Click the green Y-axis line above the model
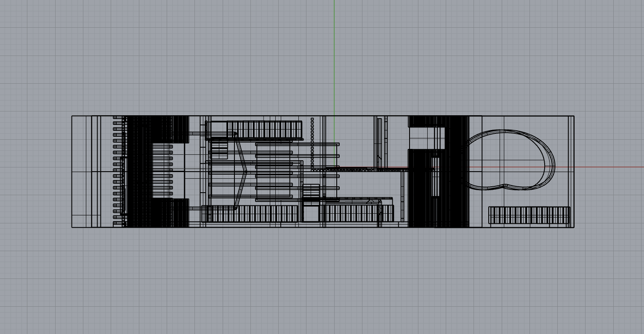This screenshot has height=334, width=644. (x=335, y=57)
